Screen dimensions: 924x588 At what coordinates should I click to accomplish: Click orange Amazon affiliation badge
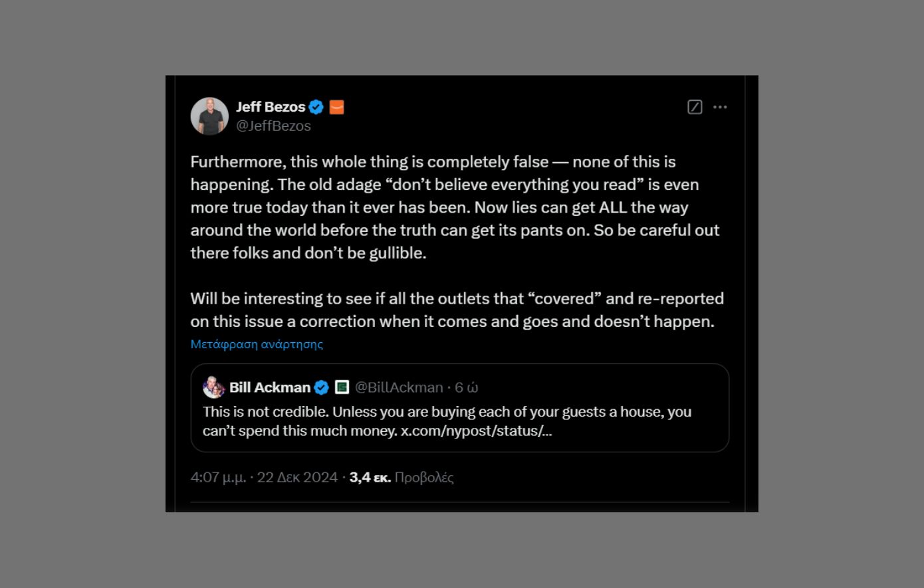click(337, 107)
